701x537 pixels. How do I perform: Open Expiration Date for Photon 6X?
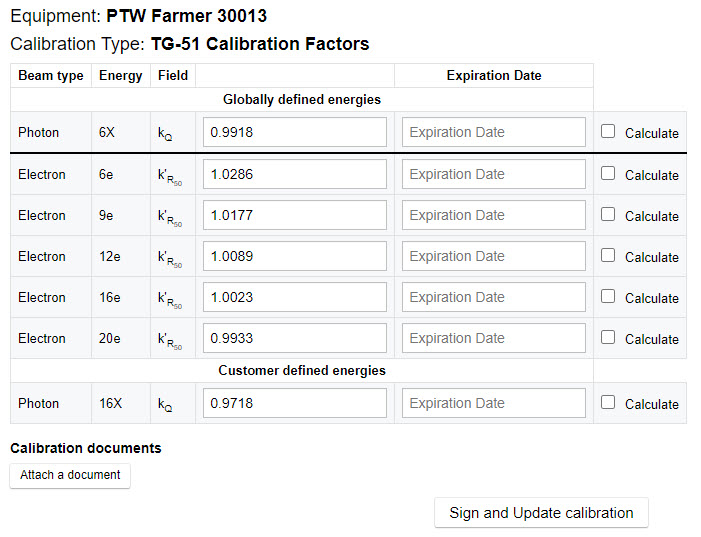[x=494, y=132]
